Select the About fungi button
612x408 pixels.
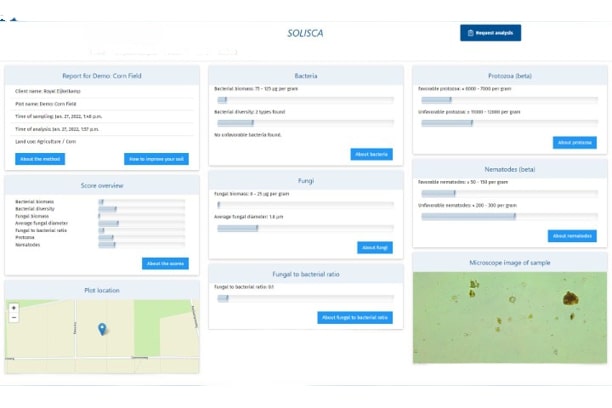pyautogui.click(x=375, y=247)
